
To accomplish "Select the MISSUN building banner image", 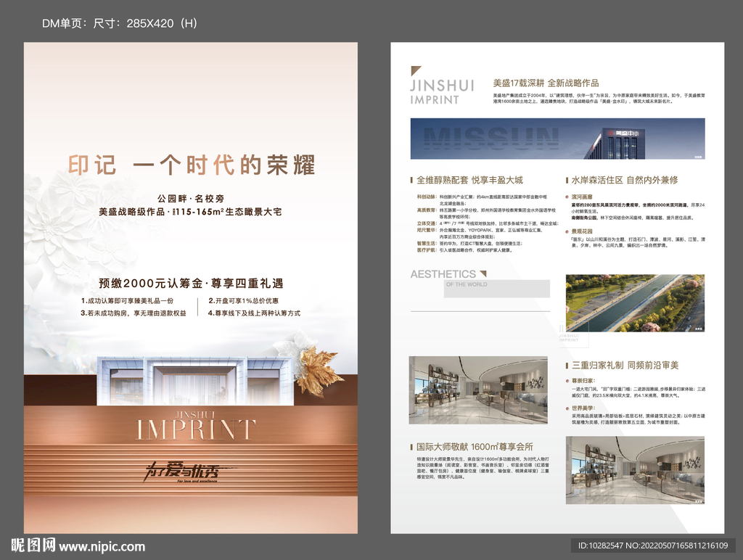I will (557, 139).
